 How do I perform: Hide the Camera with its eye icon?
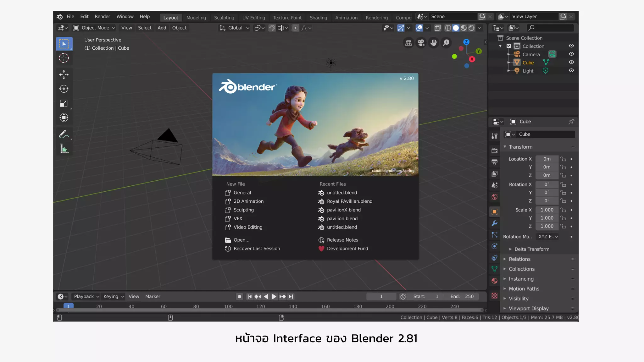coord(571,54)
